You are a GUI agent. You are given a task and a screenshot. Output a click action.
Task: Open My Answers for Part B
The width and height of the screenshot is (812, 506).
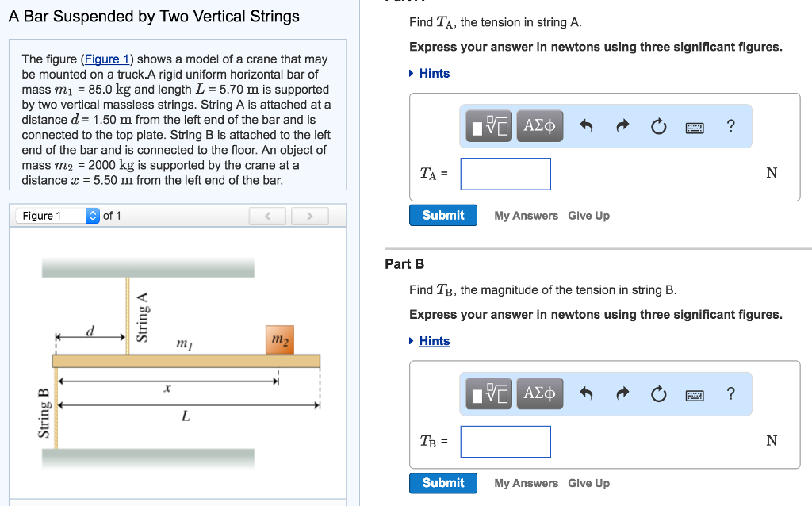pos(526,483)
